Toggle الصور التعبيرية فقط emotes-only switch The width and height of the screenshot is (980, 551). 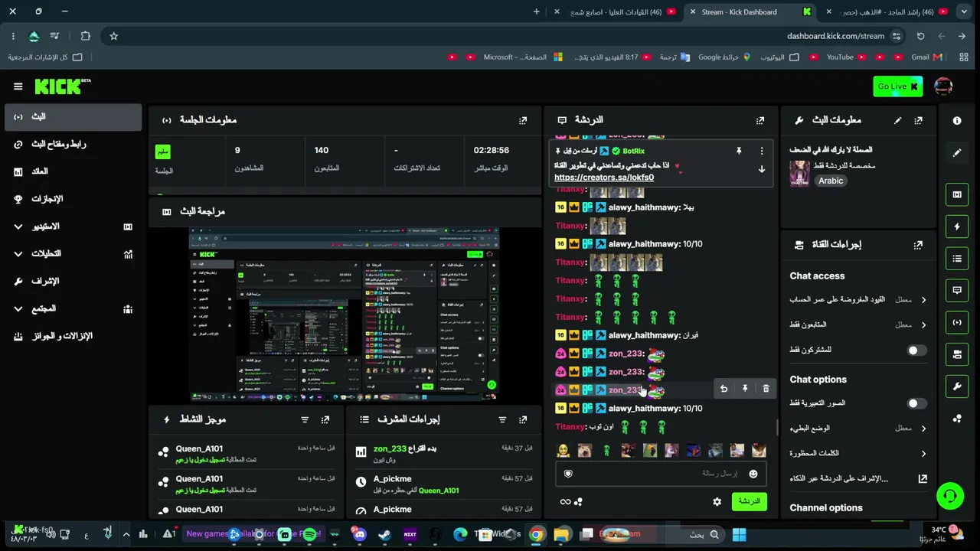(916, 403)
